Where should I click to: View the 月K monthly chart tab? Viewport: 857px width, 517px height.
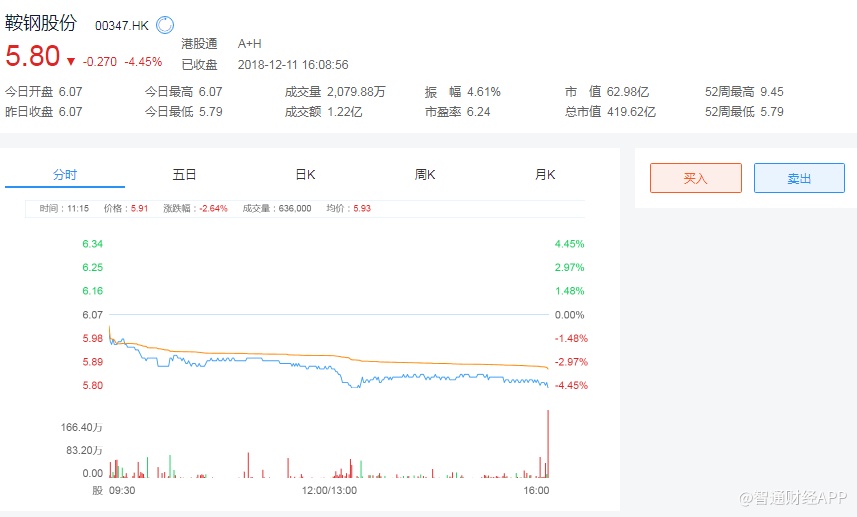click(545, 175)
